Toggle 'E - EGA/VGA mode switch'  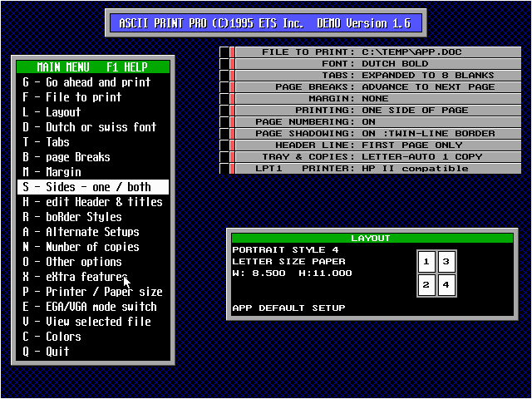pyautogui.click(x=93, y=307)
